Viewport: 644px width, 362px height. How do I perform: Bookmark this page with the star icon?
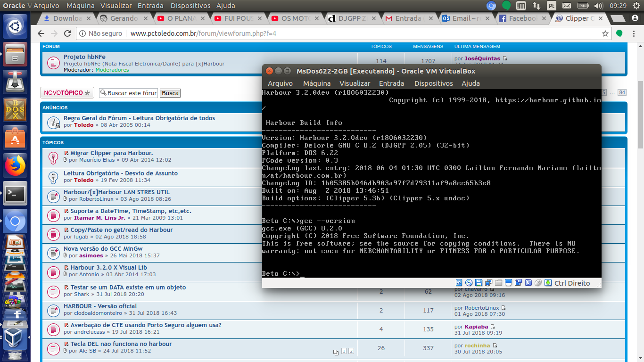(x=605, y=34)
